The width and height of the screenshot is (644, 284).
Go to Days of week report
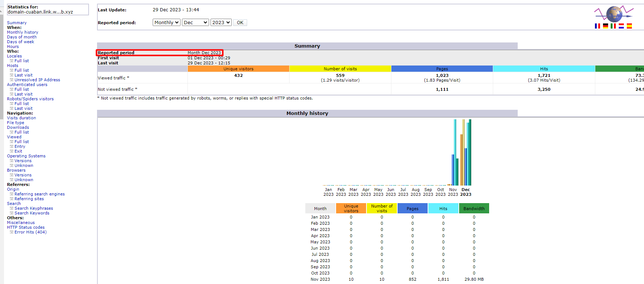click(x=21, y=42)
